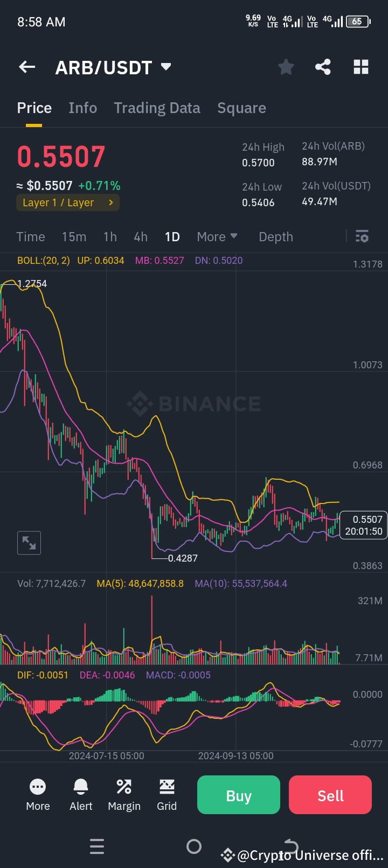Tap the back arrow to exit chart
Screen dimensions: 388x868
26,67
